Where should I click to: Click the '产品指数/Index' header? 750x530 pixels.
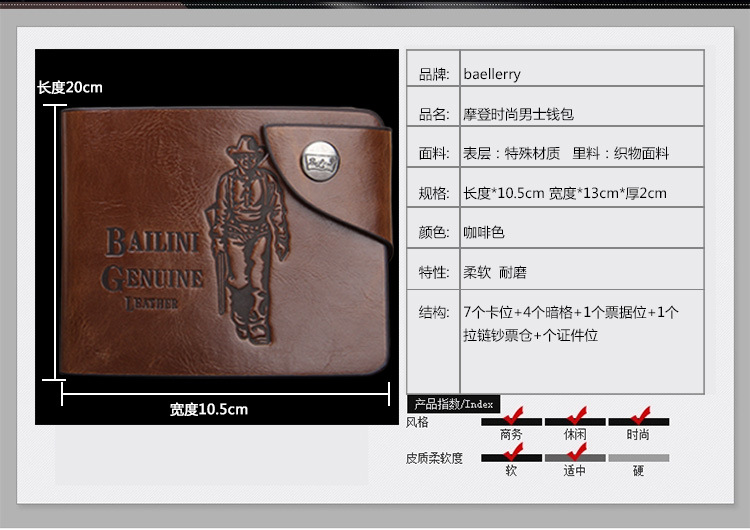[453, 404]
